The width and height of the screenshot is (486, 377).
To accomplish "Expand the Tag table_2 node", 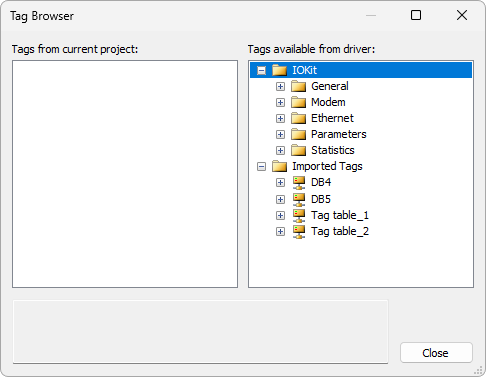I will (280, 231).
